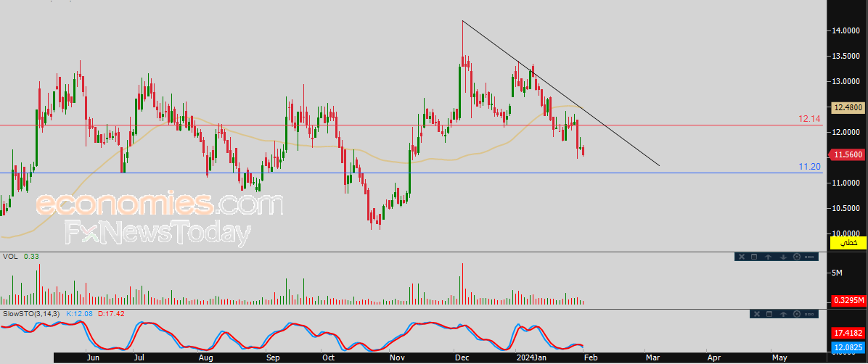Click the May date axis label
868x364 pixels.
pyautogui.click(x=779, y=358)
